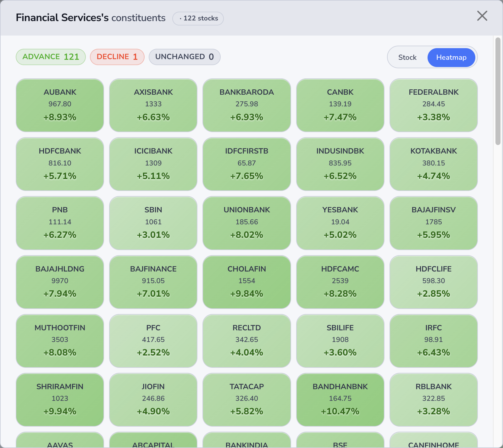The height and width of the screenshot is (448, 503).
Task: Click the SHRIRAMFIN tile with +9.94%
Action: point(60,400)
